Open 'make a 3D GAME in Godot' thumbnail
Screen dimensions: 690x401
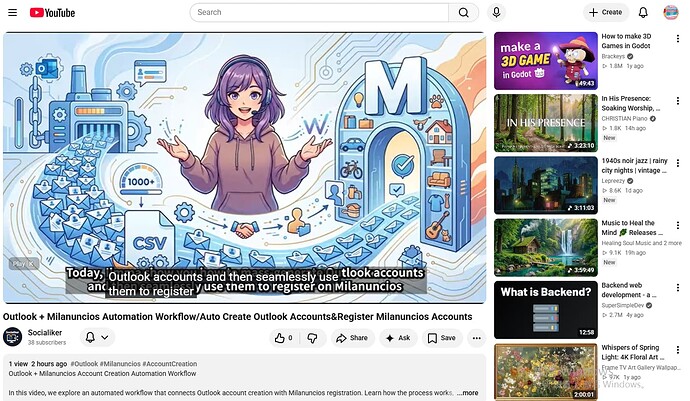[546, 61]
